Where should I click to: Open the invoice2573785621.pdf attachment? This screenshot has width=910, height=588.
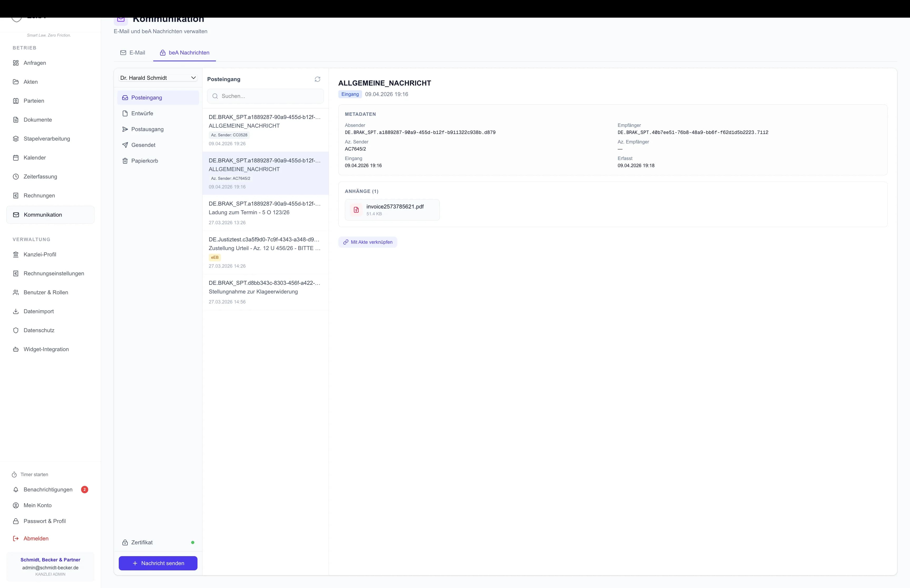[x=392, y=210]
